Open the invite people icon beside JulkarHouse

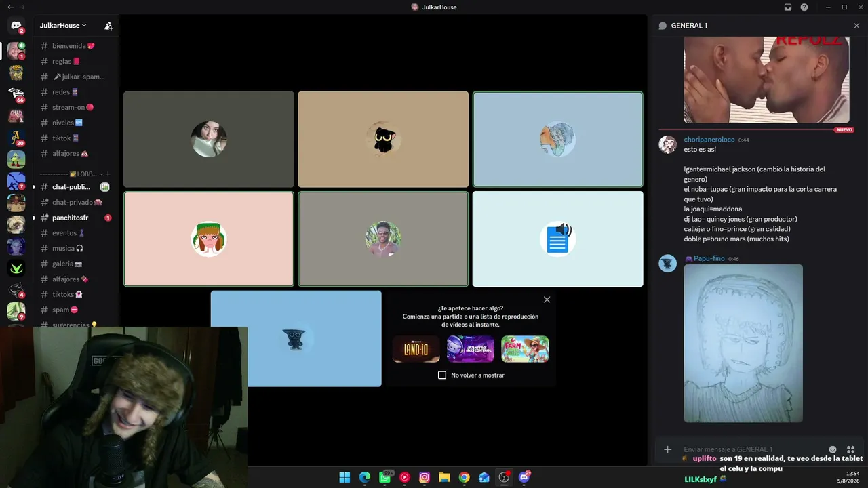click(108, 26)
